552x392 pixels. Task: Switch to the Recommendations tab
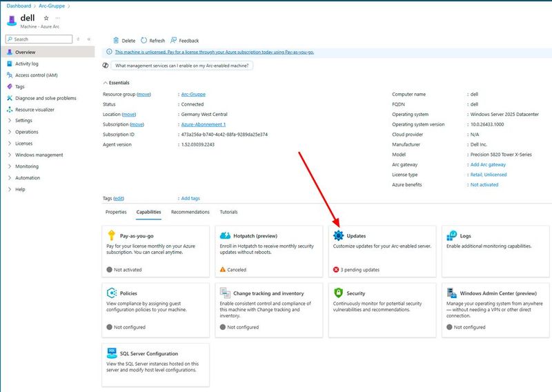pyautogui.click(x=190, y=212)
